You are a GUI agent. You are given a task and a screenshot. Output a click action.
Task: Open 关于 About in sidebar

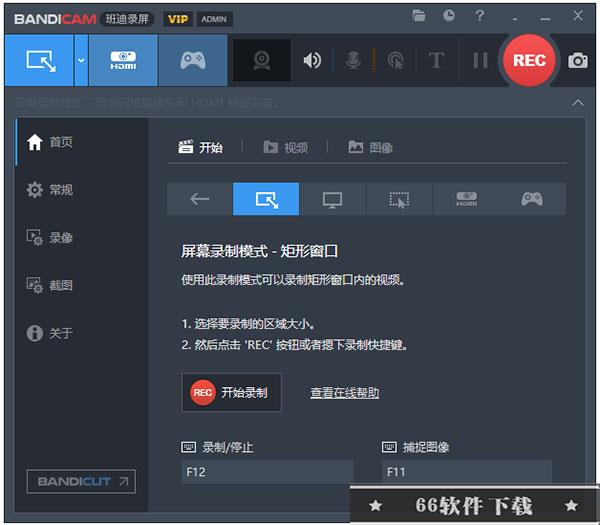click(x=50, y=333)
